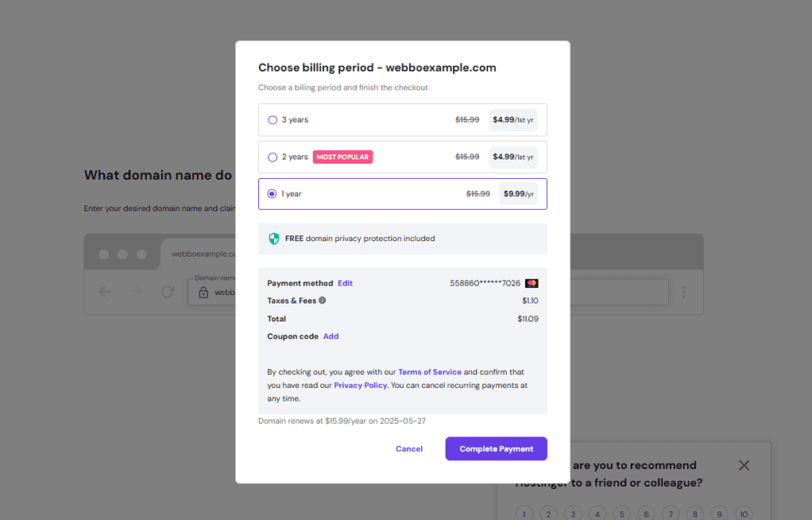Edit the payment method
812x520 pixels.
pos(345,283)
